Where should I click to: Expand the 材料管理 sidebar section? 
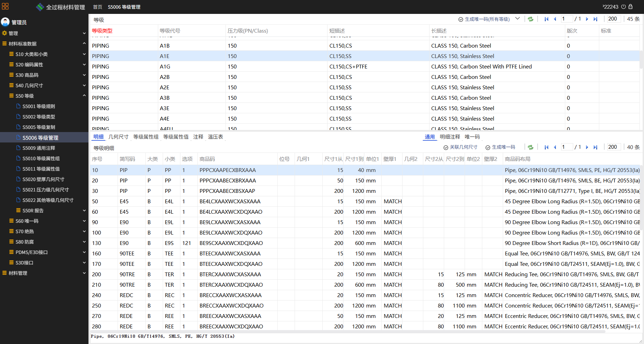84,273
